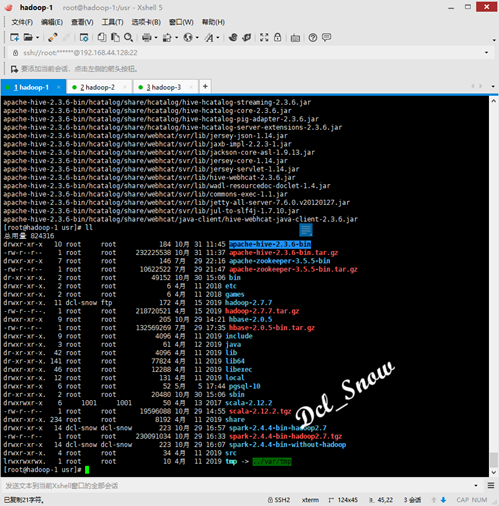Expand the Font dropdown arrow

point(218,37)
